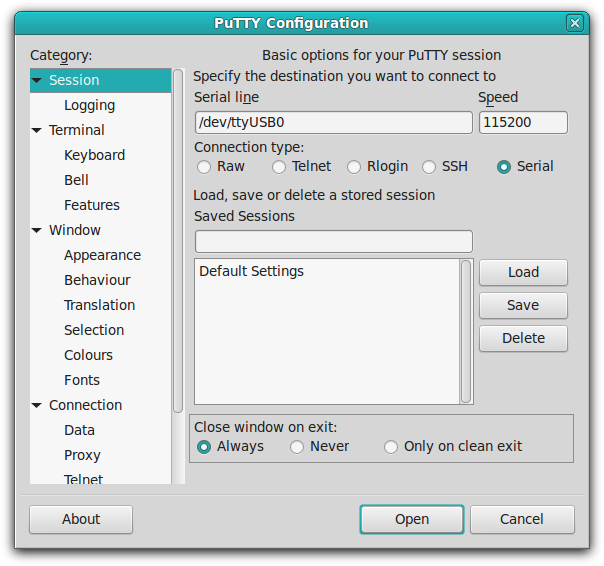
Task: Click the About button
Action: click(81, 519)
